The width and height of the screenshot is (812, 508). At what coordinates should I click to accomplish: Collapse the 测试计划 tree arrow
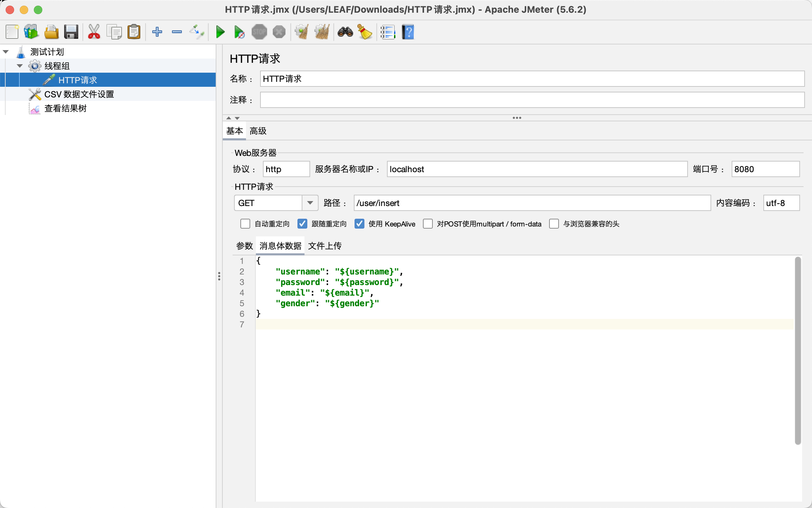(6, 52)
